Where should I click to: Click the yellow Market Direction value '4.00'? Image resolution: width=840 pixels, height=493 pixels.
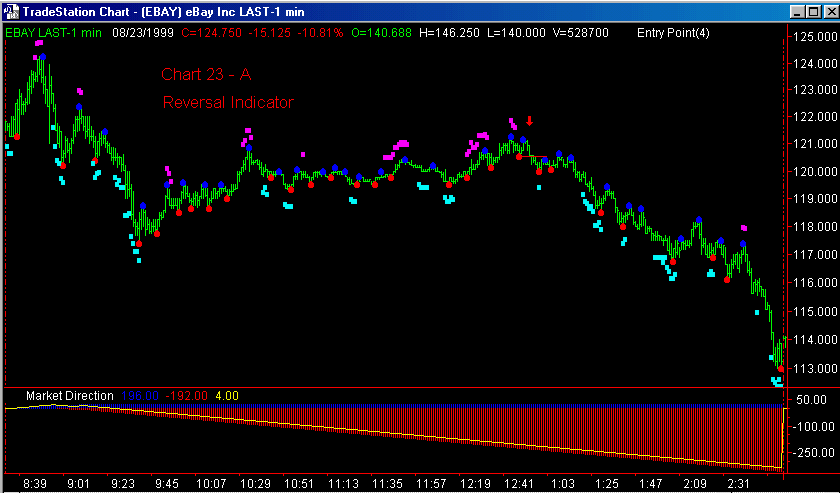click(227, 395)
